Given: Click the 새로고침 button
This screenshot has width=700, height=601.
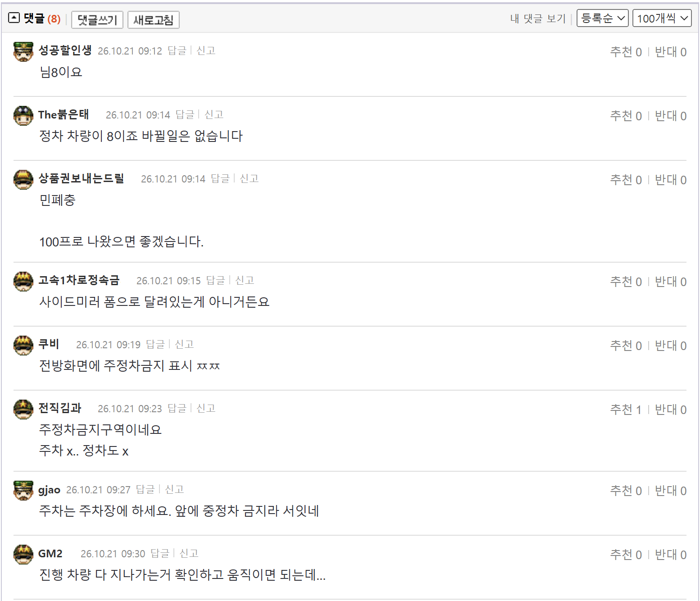Looking at the screenshot, I should point(154,20).
